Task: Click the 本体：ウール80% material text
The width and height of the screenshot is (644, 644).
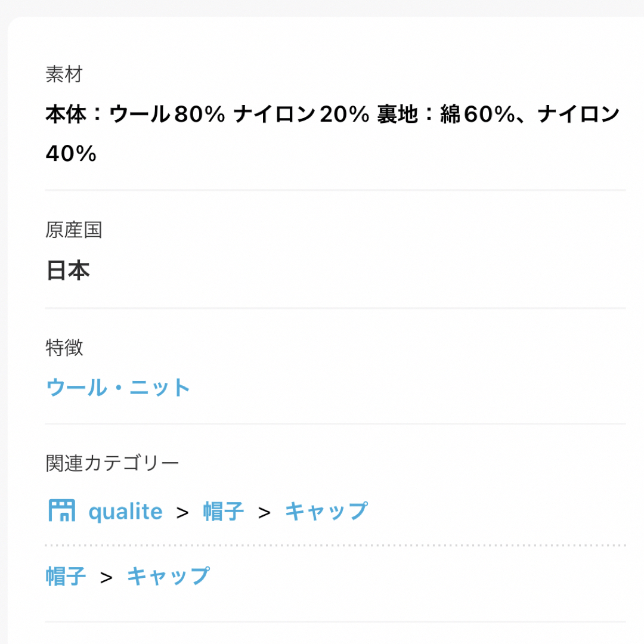Action: [135, 114]
